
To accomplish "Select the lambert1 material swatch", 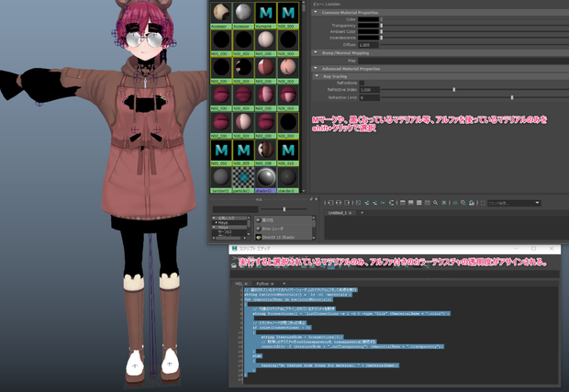I will (x=221, y=180).
